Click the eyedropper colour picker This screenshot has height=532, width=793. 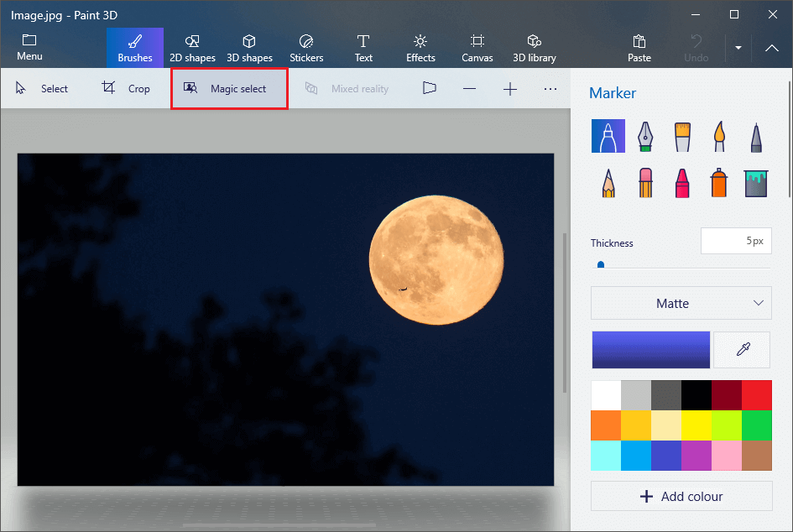742,350
